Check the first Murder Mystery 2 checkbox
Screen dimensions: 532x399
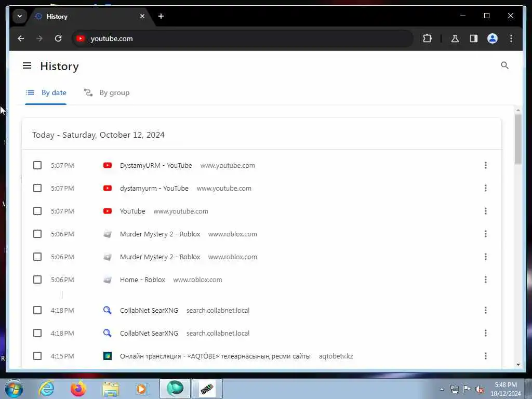tap(37, 234)
